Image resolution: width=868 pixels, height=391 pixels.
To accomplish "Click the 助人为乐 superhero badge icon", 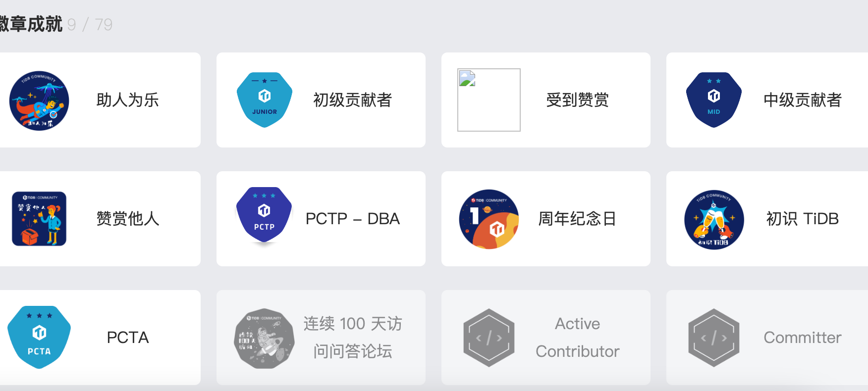I will pos(39,100).
